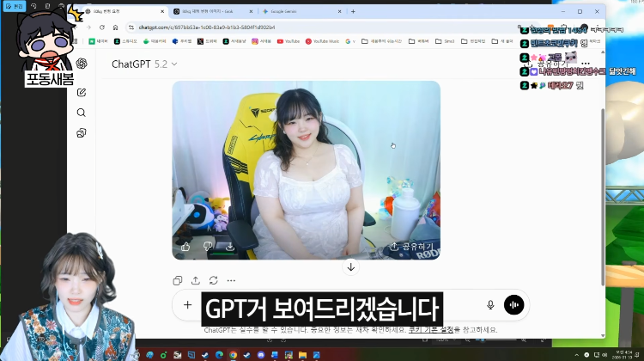This screenshot has width=644, height=361.
Task: Jump to bottom with down-arrow button
Action: pos(350,267)
